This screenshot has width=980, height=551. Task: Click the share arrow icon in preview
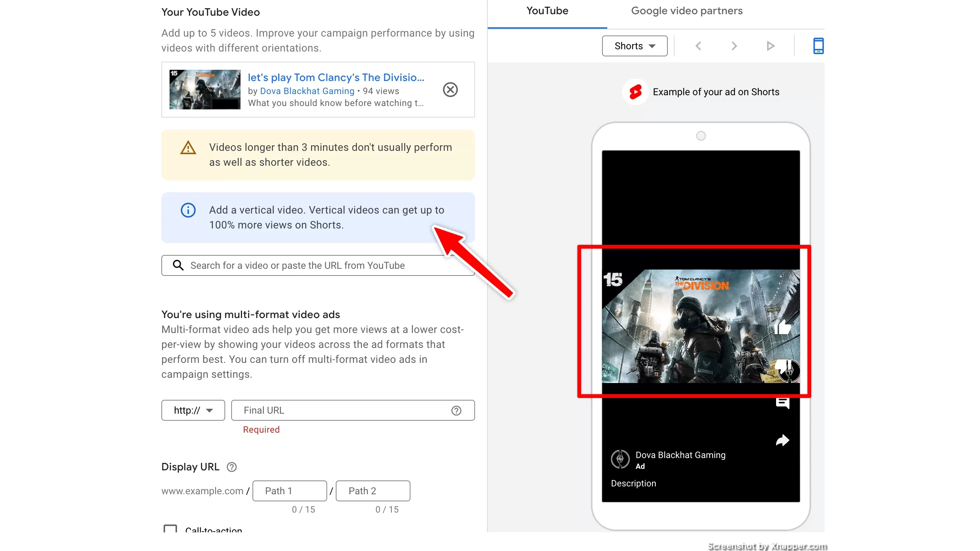point(782,441)
